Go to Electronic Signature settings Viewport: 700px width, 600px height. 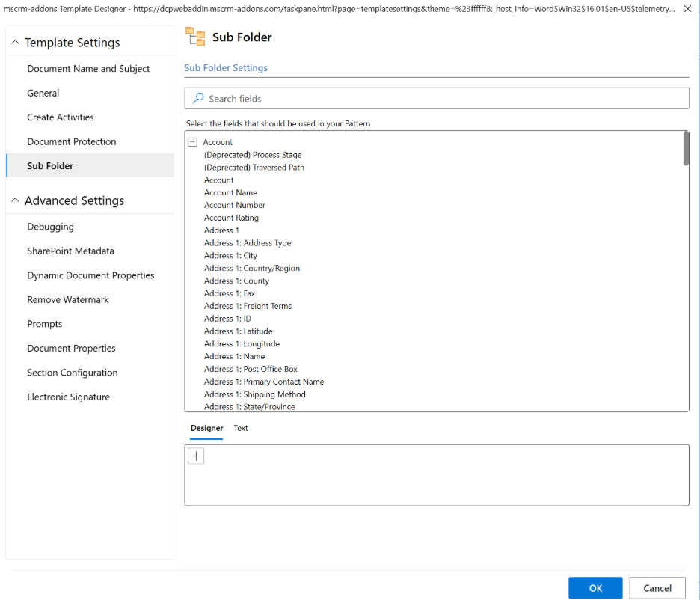68,397
